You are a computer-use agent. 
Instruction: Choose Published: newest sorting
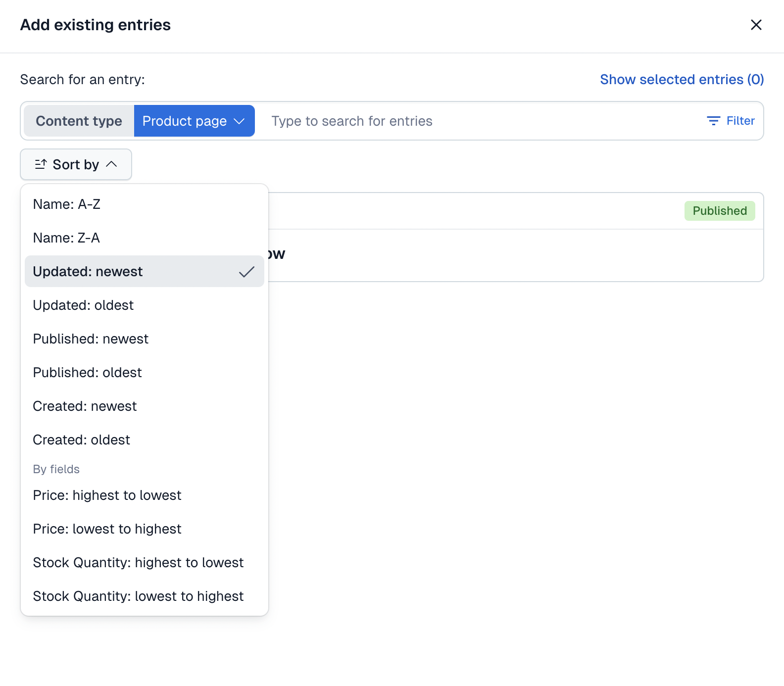point(91,339)
